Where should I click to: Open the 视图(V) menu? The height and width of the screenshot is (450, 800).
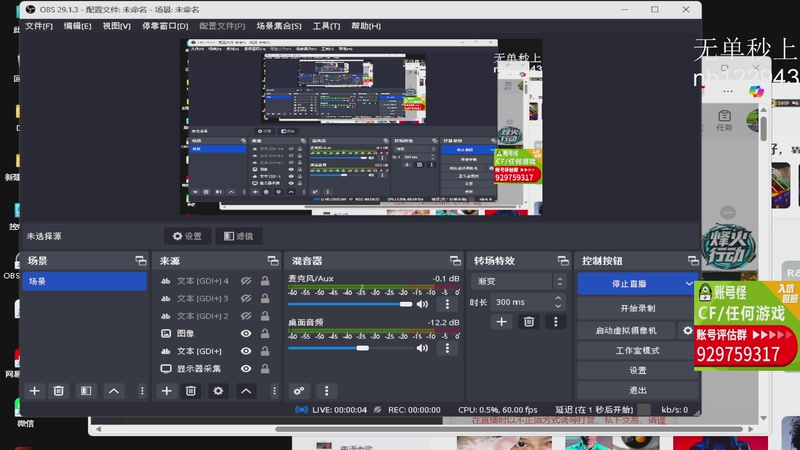tap(117, 26)
